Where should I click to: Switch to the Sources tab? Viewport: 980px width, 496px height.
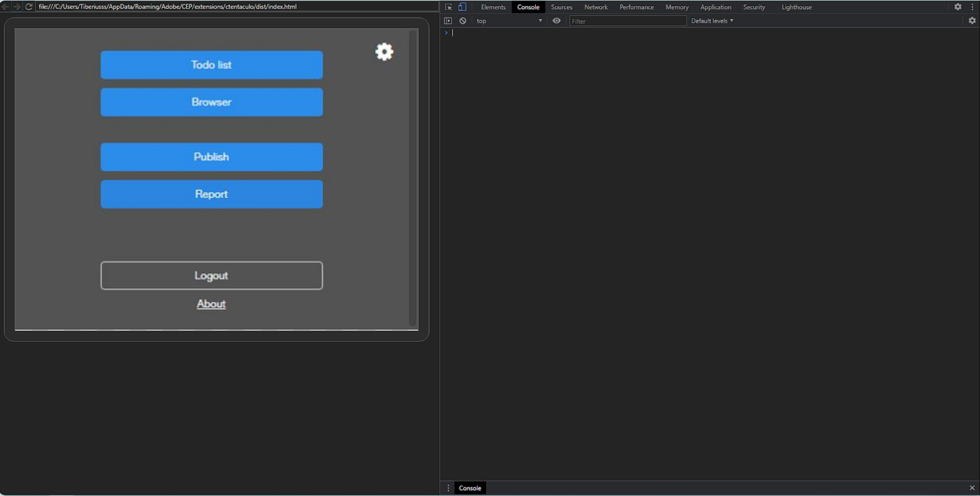coord(562,7)
